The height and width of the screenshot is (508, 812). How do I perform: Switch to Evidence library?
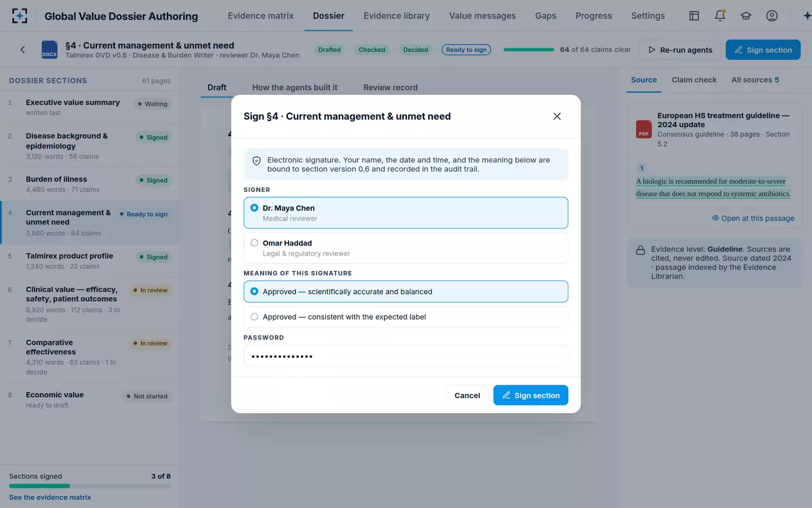[396, 16]
